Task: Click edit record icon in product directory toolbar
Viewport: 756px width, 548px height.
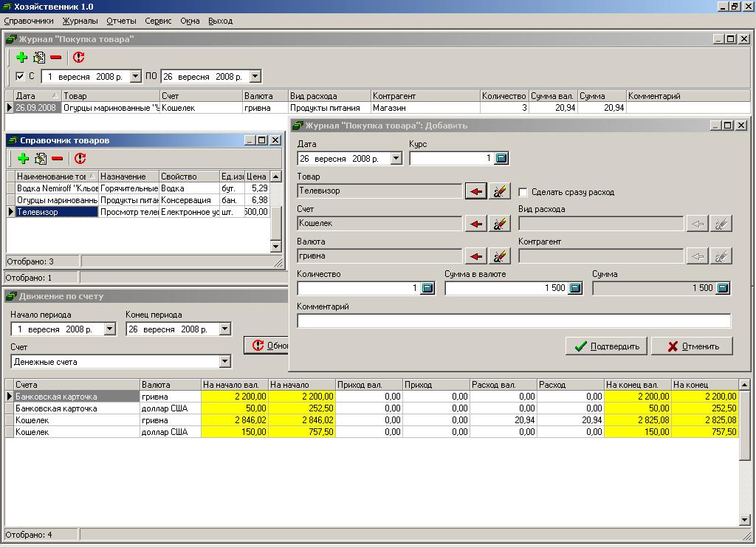Action: 41,159
